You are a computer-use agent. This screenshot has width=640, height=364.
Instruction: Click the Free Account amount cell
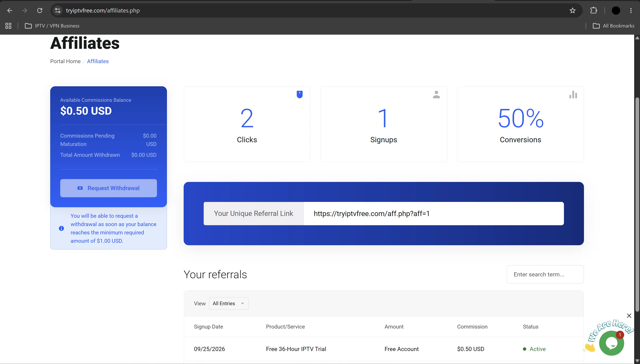click(401, 349)
